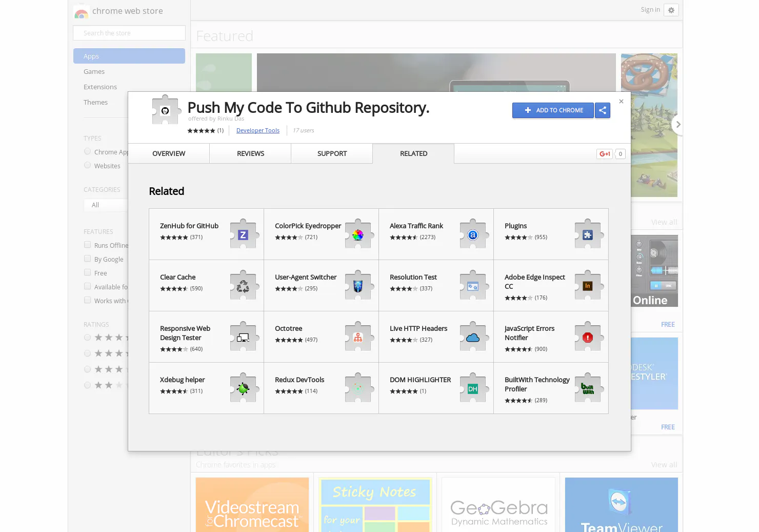Click the extension's five-star rating
This screenshot has width=759, height=532.
[x=201, y=131]
